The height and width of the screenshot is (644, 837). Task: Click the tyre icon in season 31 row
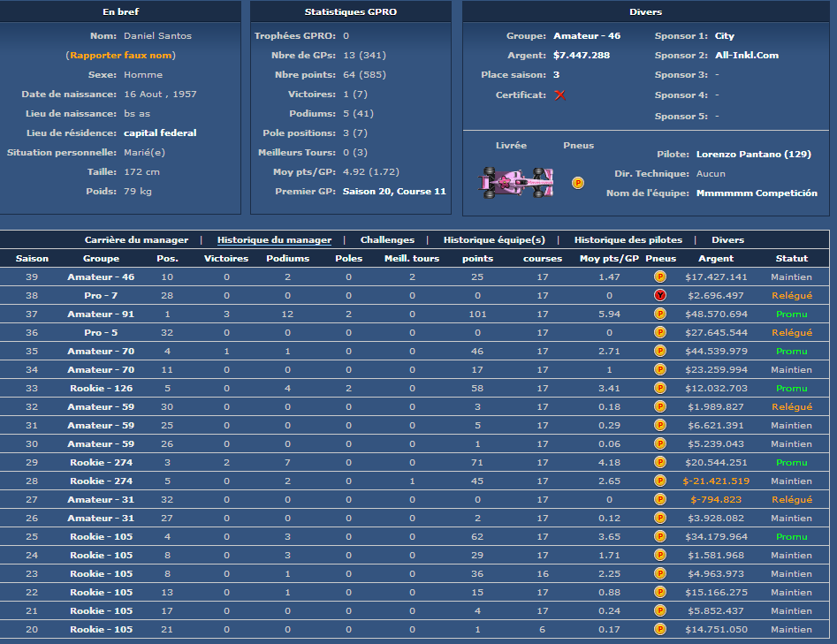660,425
